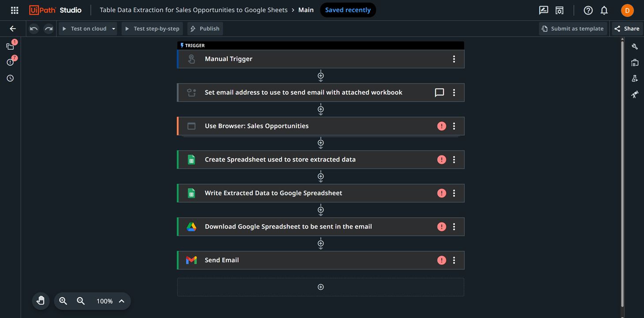Open the testing flask panel
Screen dimensions: 644x318
[x=634, y=78]
